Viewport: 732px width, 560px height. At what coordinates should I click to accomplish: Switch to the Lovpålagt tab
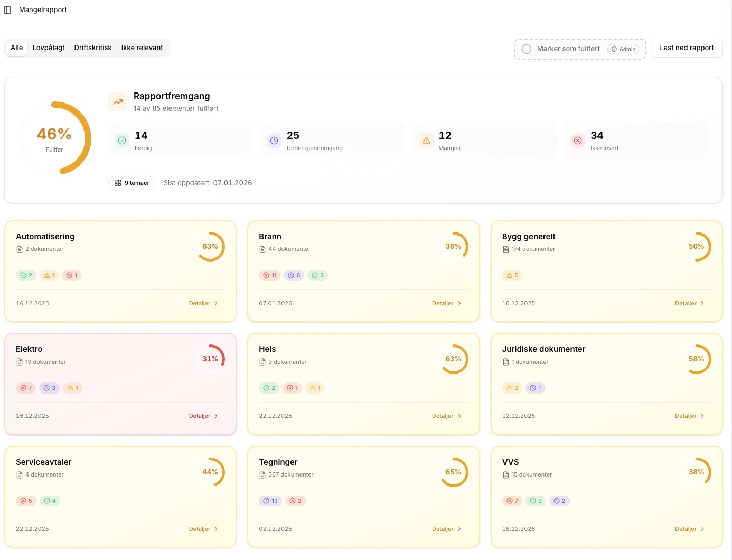(x=49, y=48)
